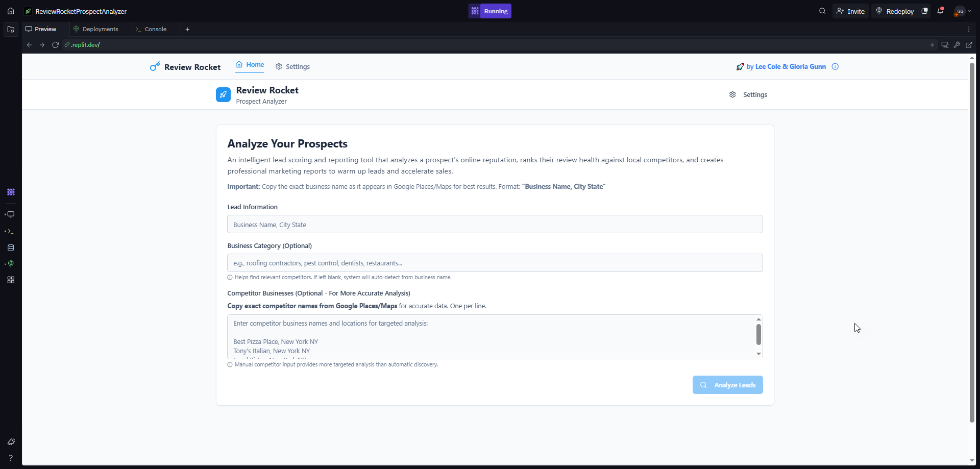The image size is (980, 469).
Task: Open the Agent icon in left sidebar
Action: pyautogui.click(x=11, y=192)
